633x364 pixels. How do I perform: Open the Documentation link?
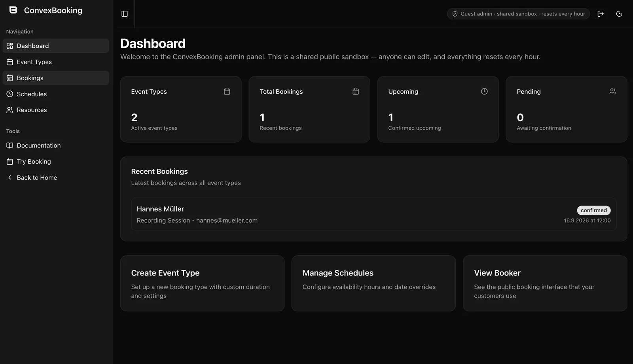[x=56, y=145]
